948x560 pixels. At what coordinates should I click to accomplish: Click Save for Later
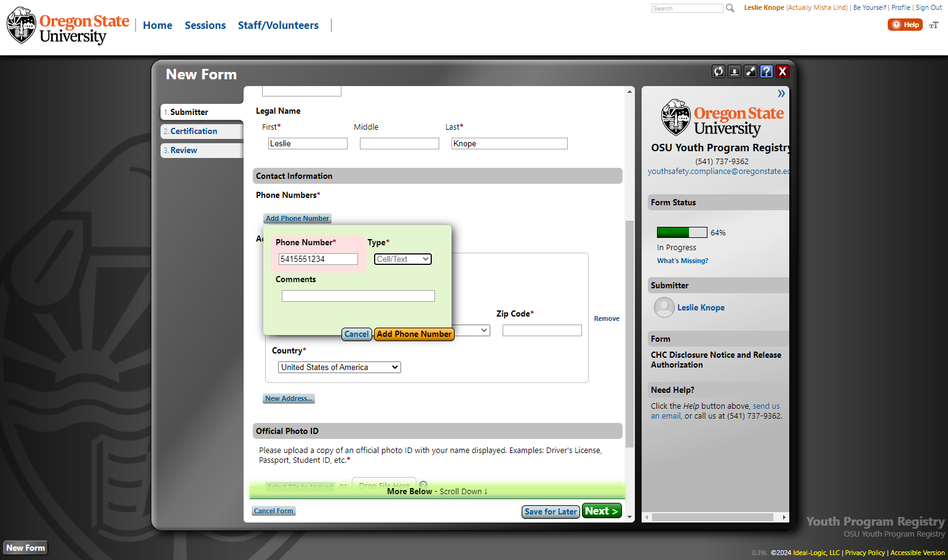[x=551, y=511]
